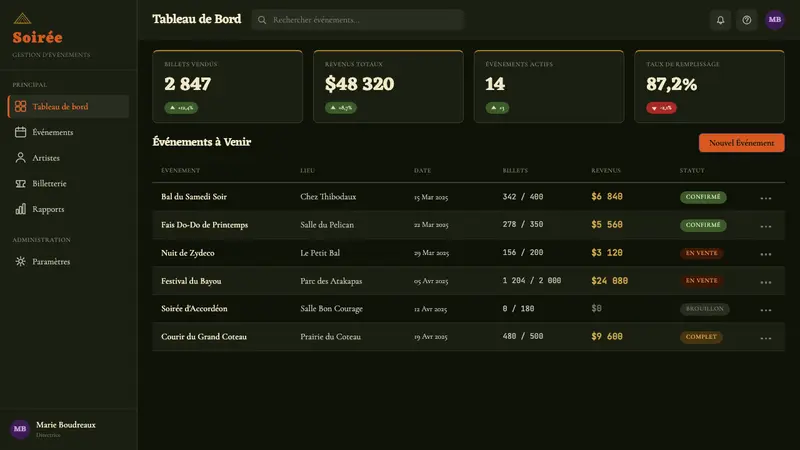Select the Courir du Grand Coteau event name
Viewport: 800px width, 450px height.
pos(204,336)
